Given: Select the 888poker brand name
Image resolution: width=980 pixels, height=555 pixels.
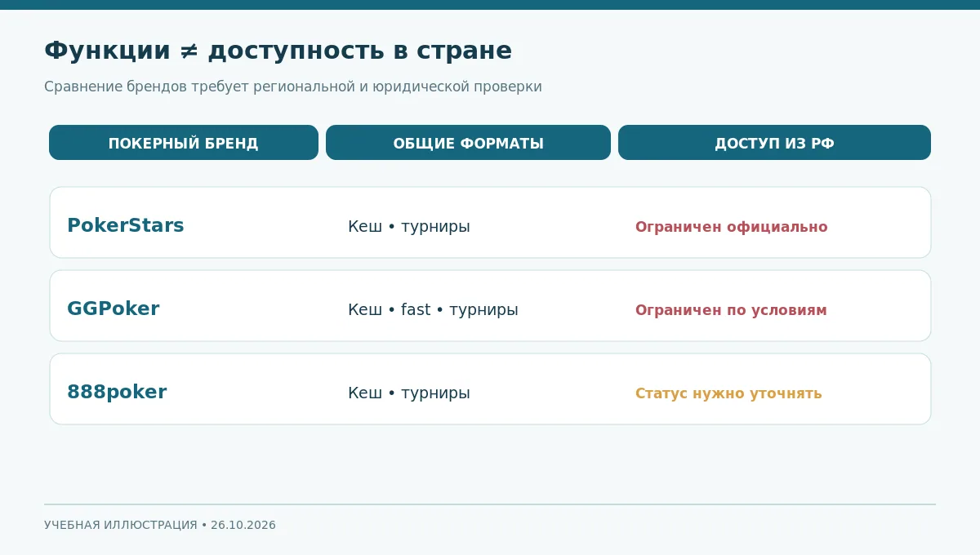Looking at the screenshot, I should click(x=117, y=393).
